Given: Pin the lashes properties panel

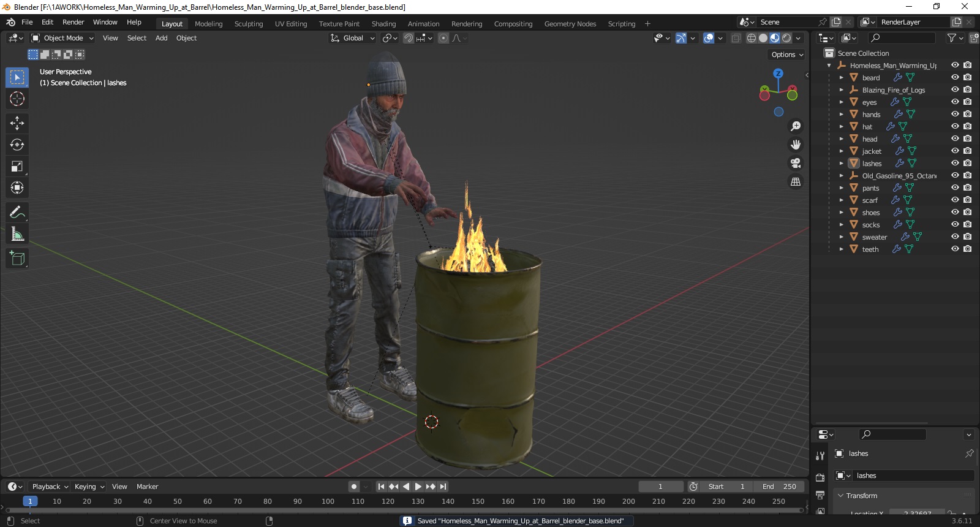Looking at the screenshot, I should click(969, 453).
